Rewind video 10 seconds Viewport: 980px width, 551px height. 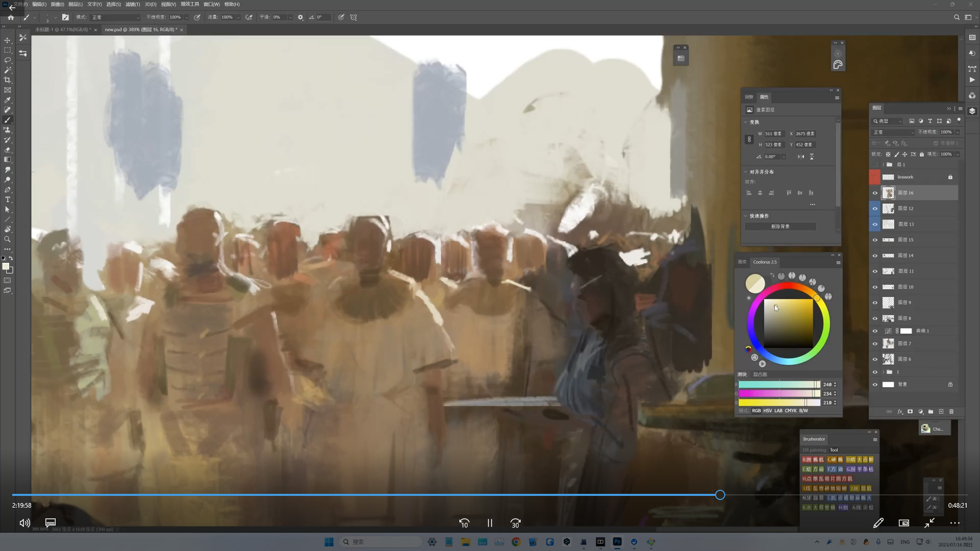[464, 523]
